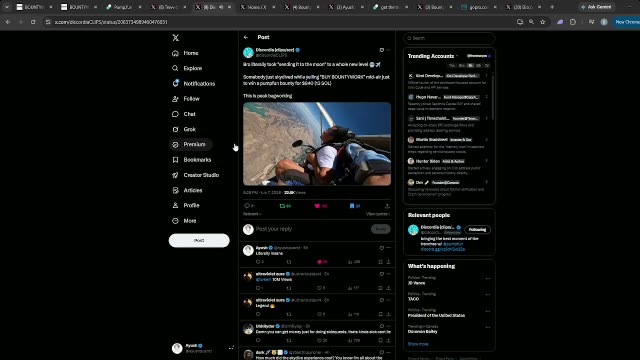Click the green repost icon on main post
The width and height of the screenshot is (640, 360).
(282, 206)
